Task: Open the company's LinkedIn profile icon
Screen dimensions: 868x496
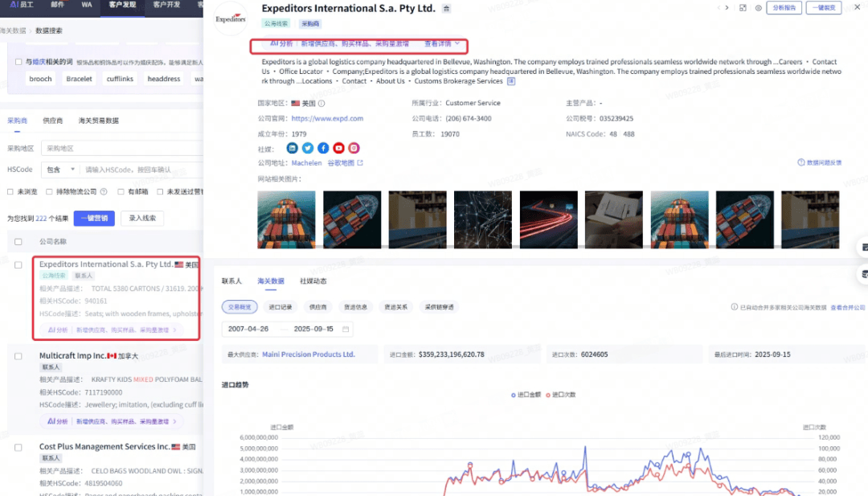Action: coord(293,148)
